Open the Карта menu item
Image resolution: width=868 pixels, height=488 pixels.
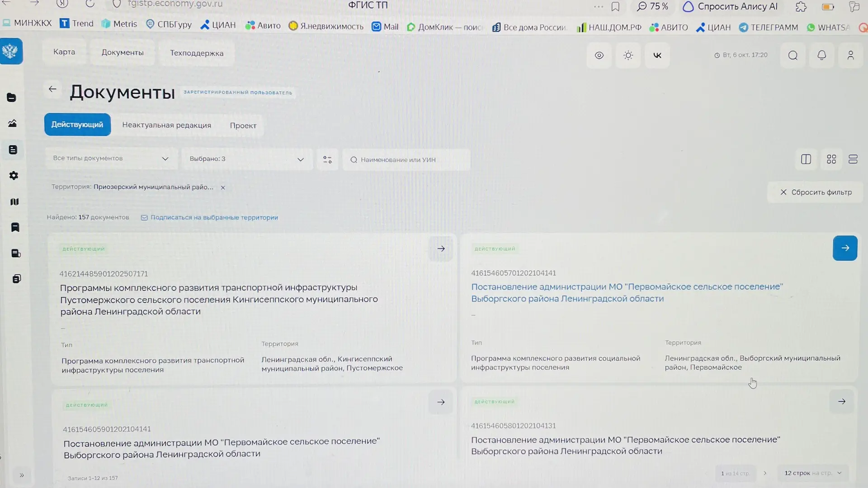(x=64, y=52)
